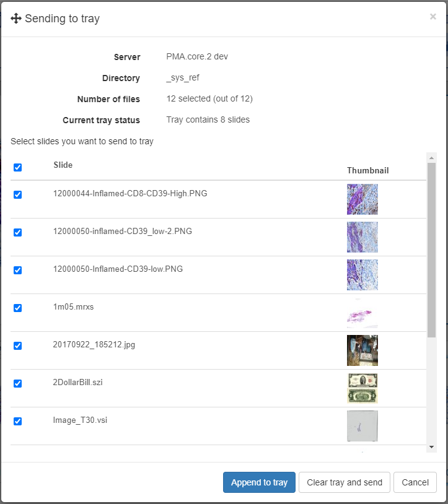This screenshot has height=504, width=448.
Task: Toggle the select-all slides checkbox in header
Action: click(x=17, y=167)
